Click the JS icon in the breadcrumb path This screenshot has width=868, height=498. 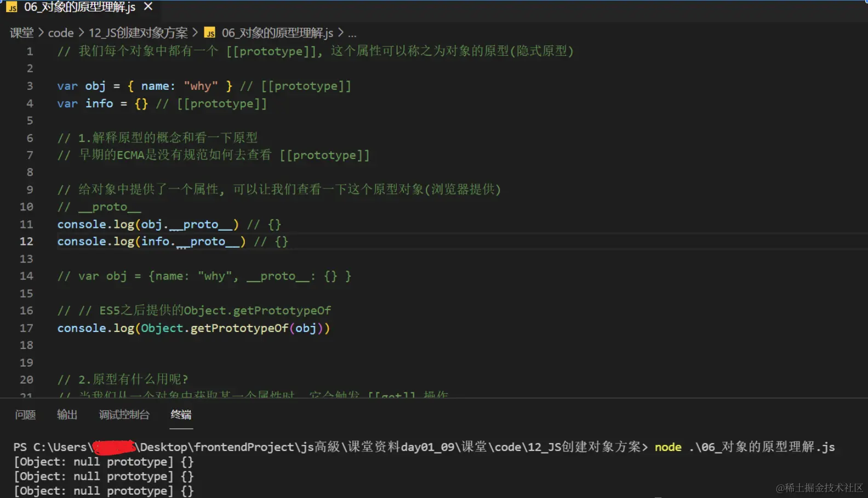click(209, 33)
